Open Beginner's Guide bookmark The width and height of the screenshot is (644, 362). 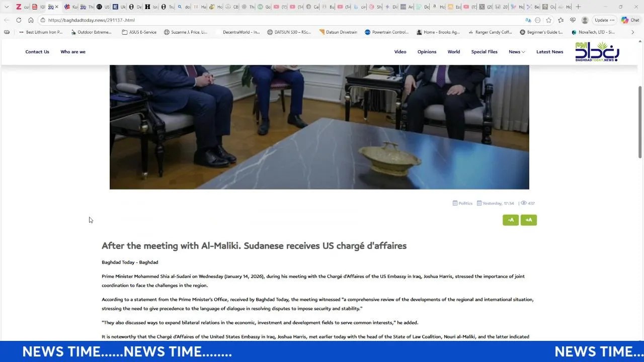coord(541,32)
